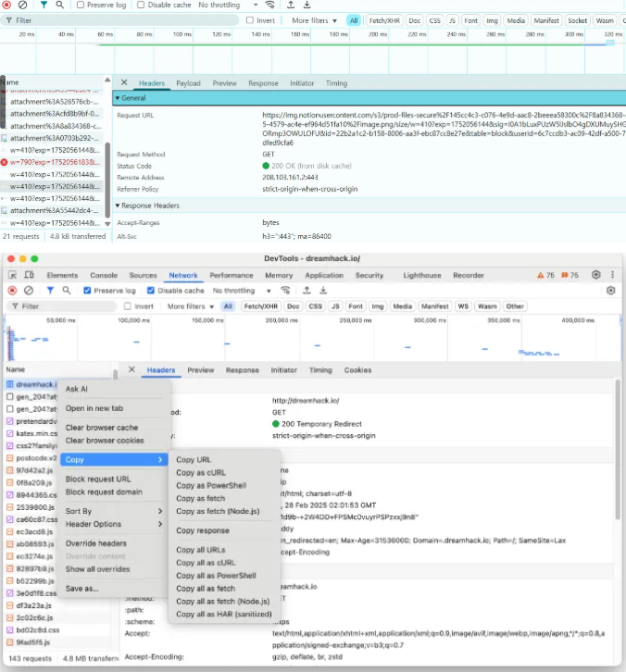
Task: Toggle the blue filter funnel in dreamhack DevTools
Action: coord(50,291)
